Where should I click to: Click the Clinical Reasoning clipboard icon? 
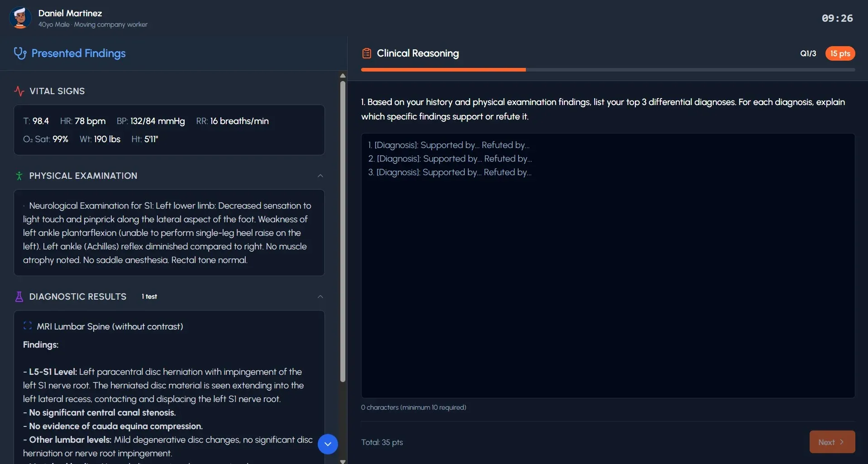[x=367, y=53]
